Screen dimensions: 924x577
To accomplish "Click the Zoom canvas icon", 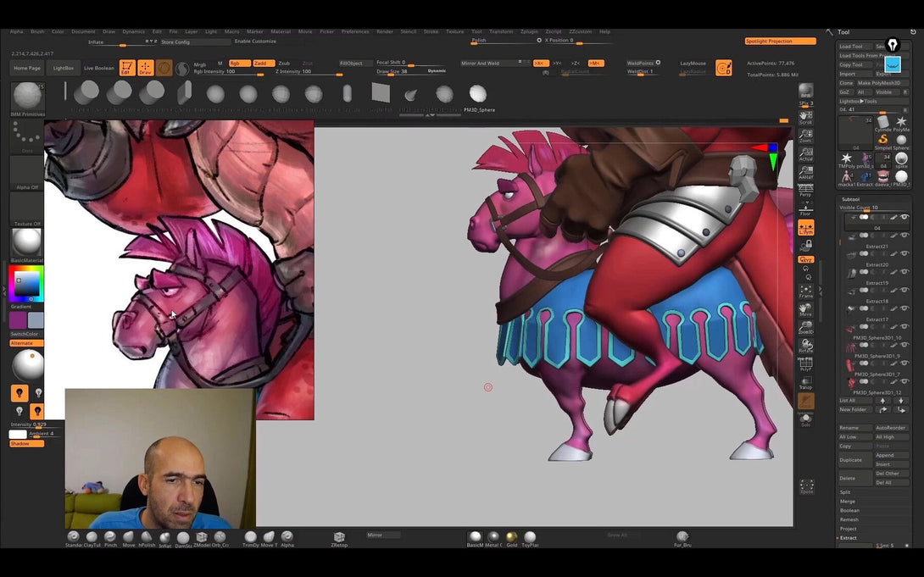I will point(805,136).
